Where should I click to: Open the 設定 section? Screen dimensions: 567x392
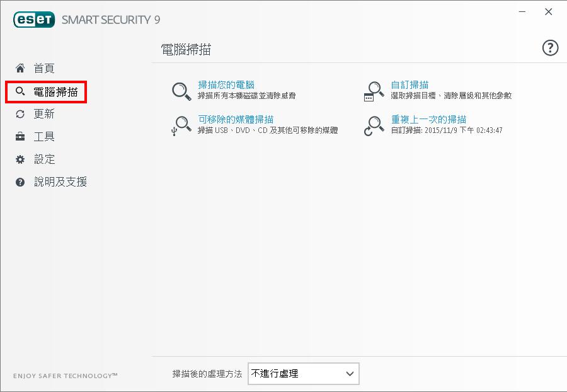[x=45, y=159]
